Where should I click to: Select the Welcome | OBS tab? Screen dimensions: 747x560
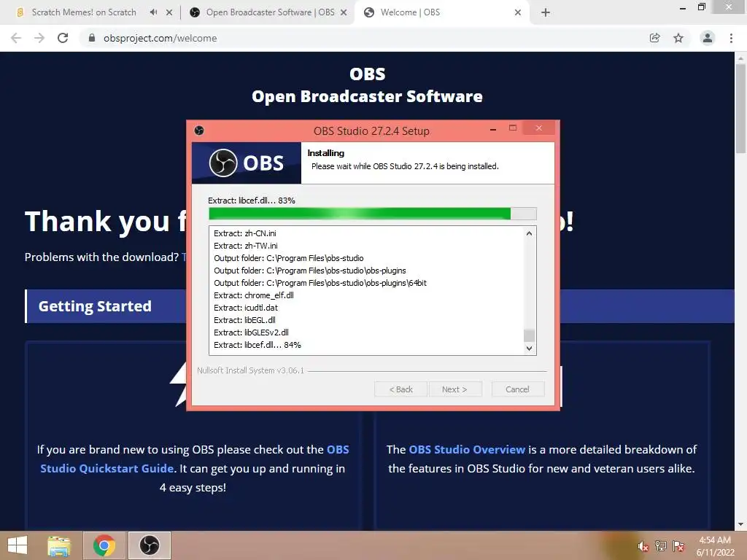[410, 12]
